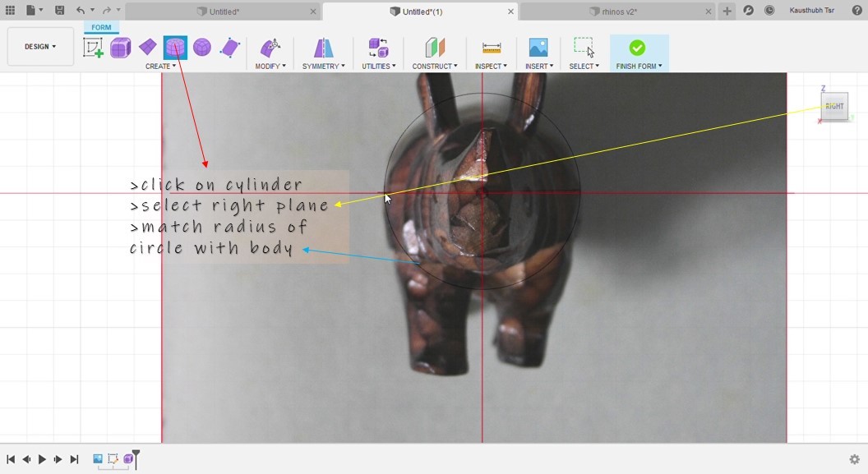868x474 pixels.
Task: Expand the SELECT menu
Action: [x=584, y=66]
